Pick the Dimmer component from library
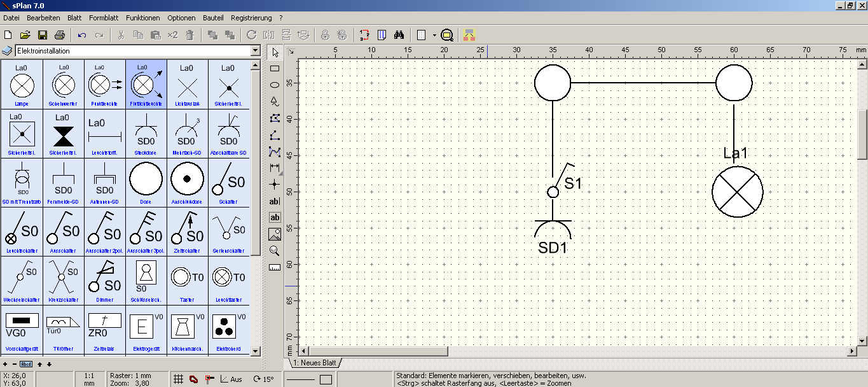The height and width of the screenshot is (387, 868). (x=104, y=280)
